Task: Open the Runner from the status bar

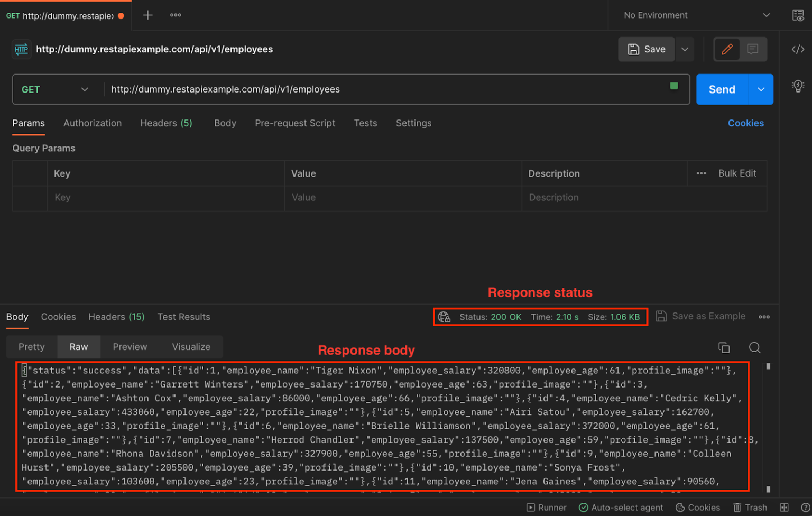Action: tap(547, 508)
